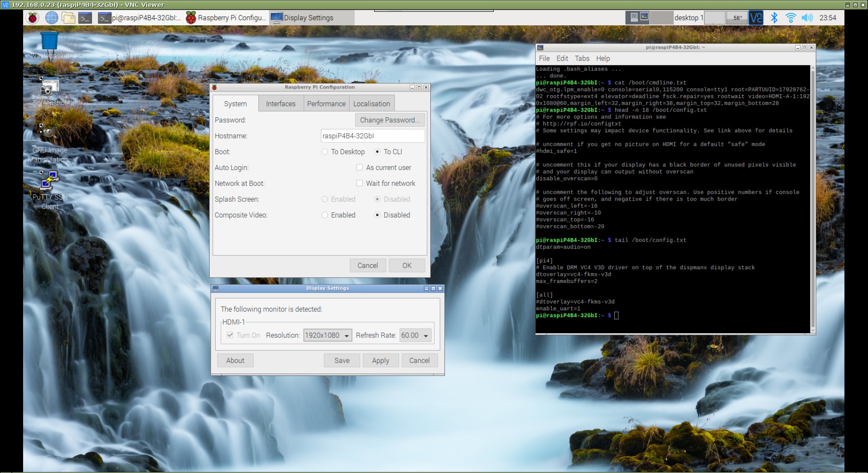Click the Raspberry Pi Configuration title bar icon

(x=215, y=87)
